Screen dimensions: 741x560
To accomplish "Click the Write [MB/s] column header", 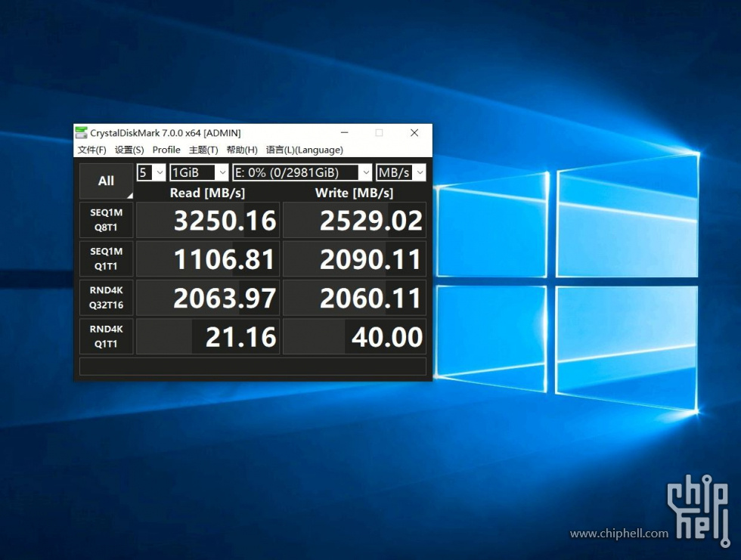I will pyautogui.click(x=354, y=193).
